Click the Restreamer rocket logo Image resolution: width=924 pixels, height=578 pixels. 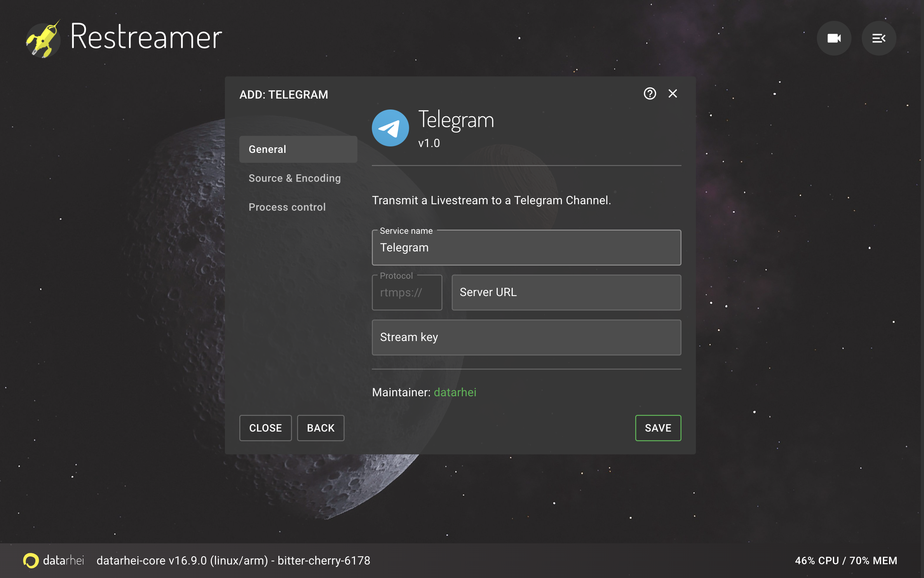pos(43,39)
